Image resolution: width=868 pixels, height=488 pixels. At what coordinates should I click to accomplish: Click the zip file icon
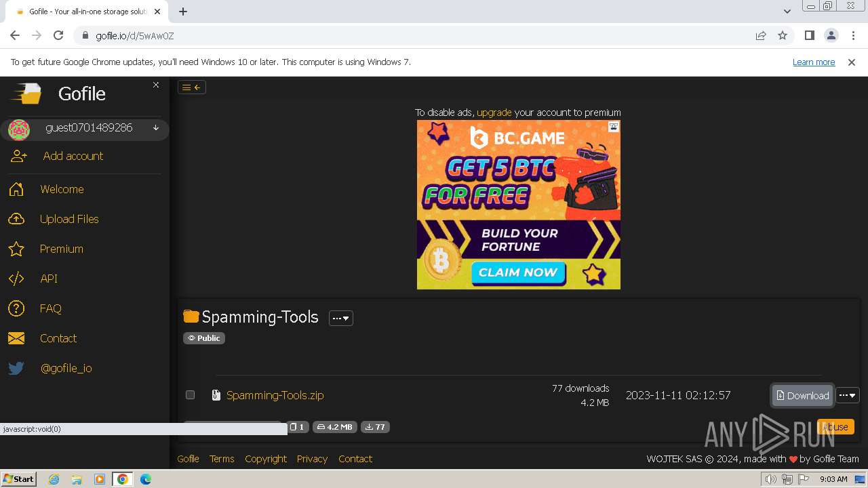pyautogui.click(x=216, y=395)
